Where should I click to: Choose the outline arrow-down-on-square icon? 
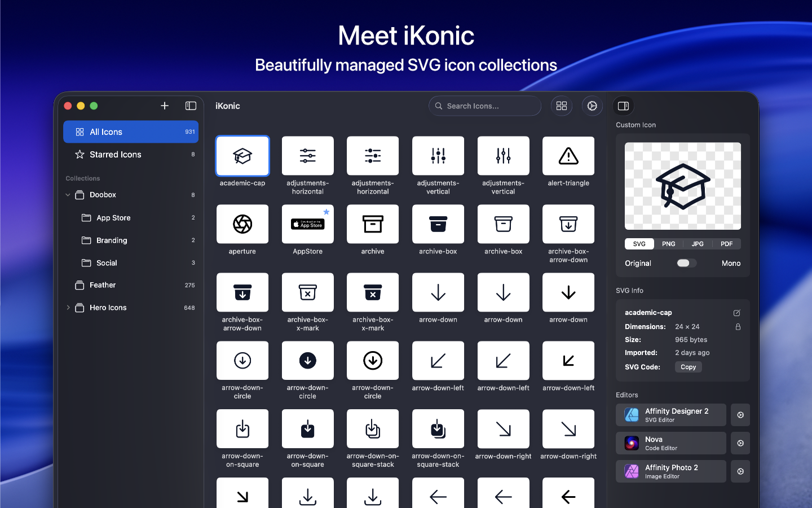tap(242, 429)
